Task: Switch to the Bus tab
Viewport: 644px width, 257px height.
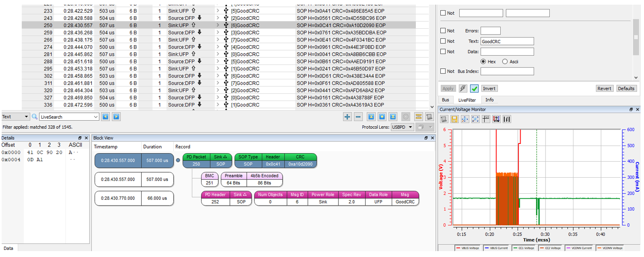Action: point(445,100)
